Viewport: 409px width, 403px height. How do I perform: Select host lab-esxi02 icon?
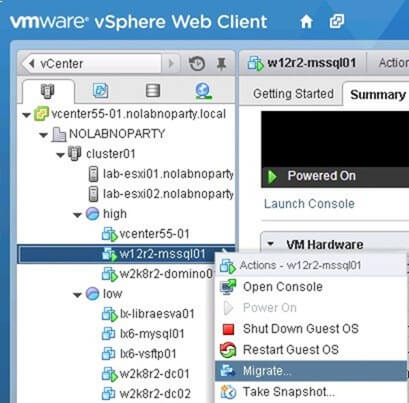tap(94, 194)
